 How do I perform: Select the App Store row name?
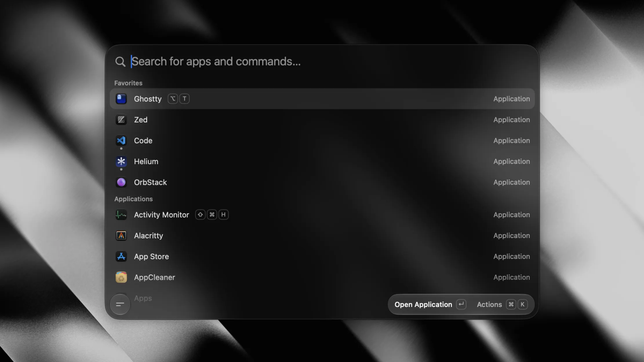pos(151,257)
